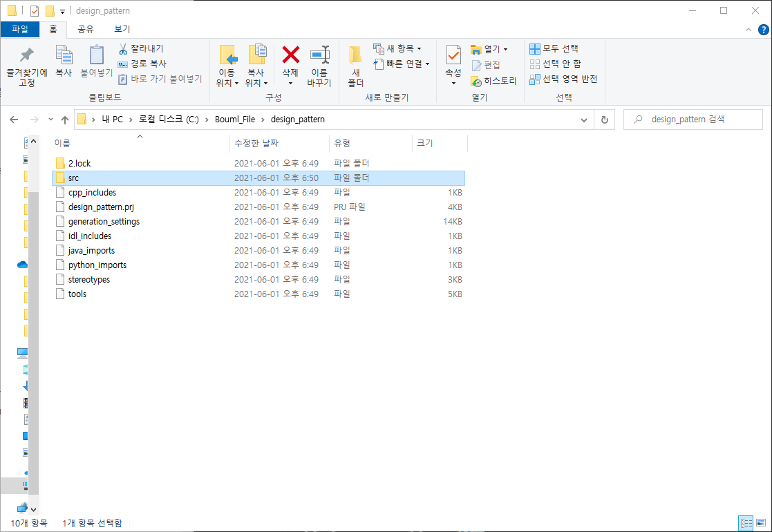The image size is (772, 532).
Task: Select the stereotypes file
Action: point(258,280)
